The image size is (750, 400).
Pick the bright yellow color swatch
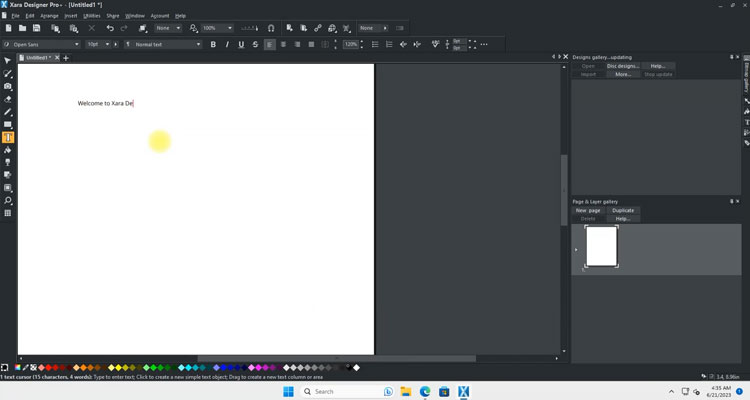coord(118,367)
